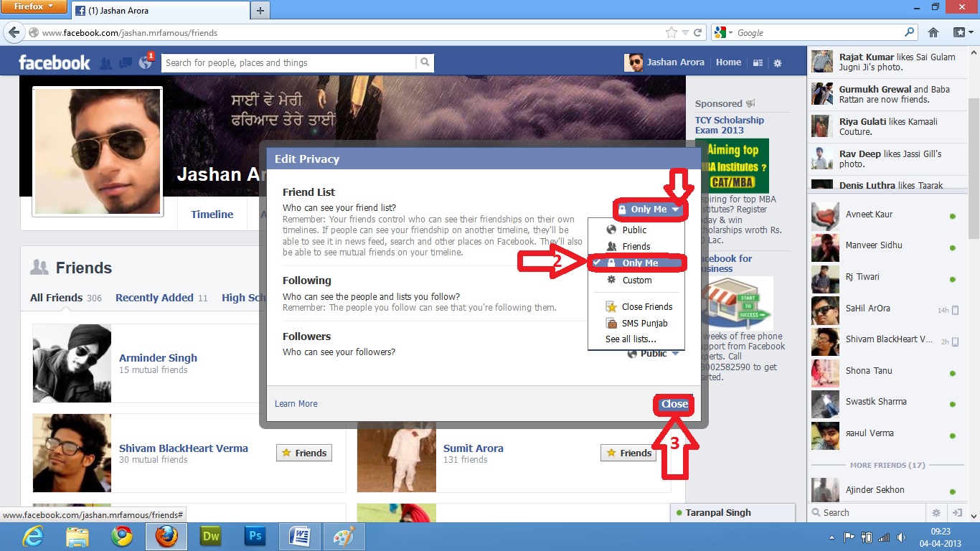Bookmark this page with the star icon
Screen dimensions: 980x551
point(672,32)
